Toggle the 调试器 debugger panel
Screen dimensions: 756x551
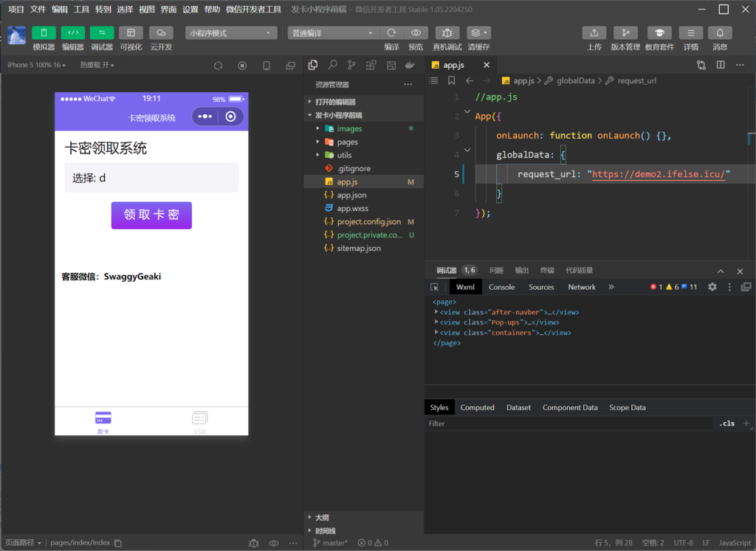102,33
